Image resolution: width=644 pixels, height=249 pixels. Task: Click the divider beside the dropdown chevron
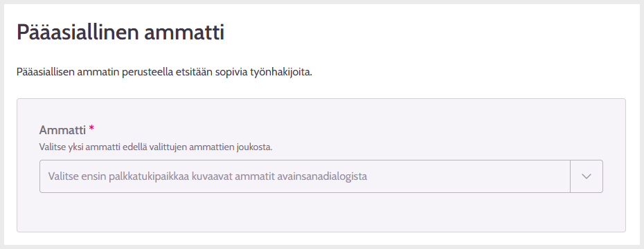[x=571, y=176]
